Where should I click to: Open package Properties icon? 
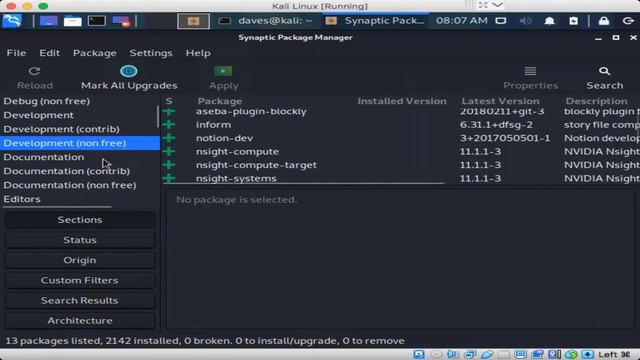click(x=530, y=71)
